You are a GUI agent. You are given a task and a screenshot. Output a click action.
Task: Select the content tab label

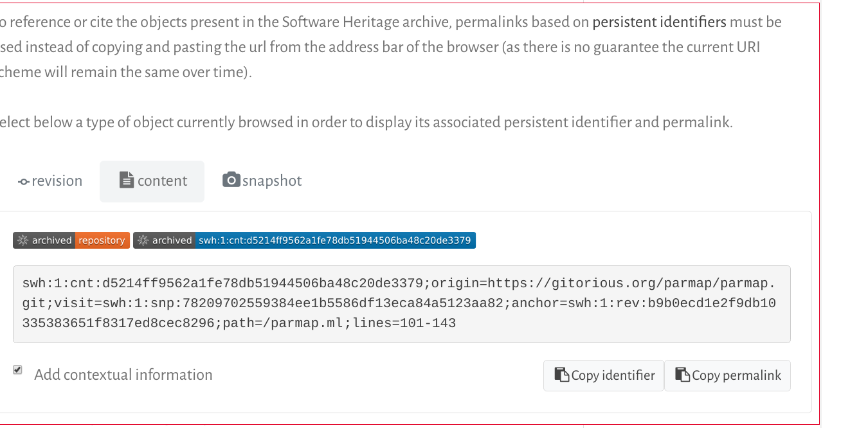[162, 181]
